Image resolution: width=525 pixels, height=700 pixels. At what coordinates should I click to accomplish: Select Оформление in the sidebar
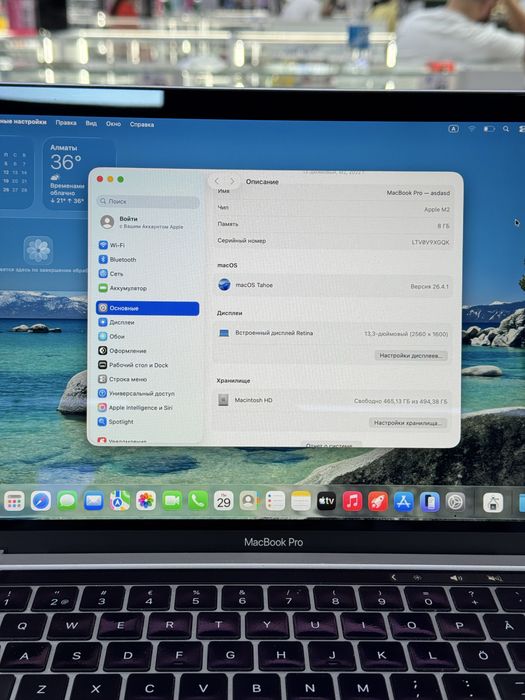coord(147,350)
